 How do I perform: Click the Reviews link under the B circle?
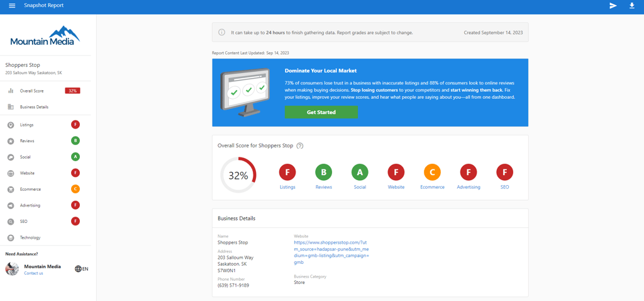coord(324,187)
